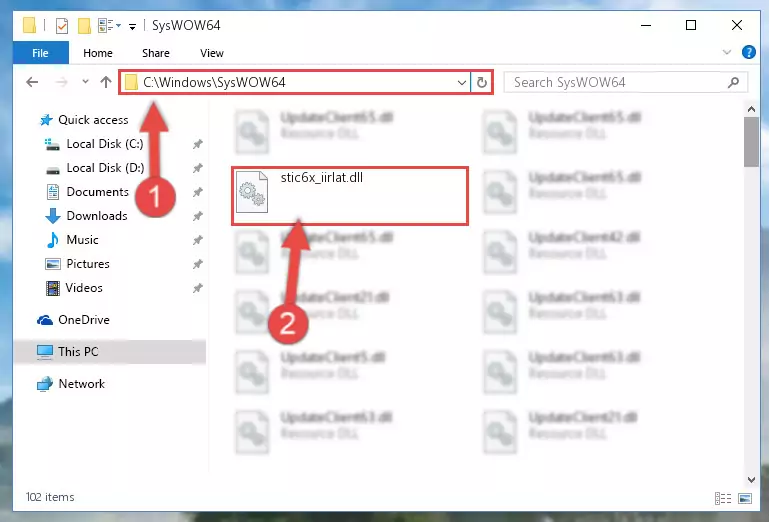Open the Help question mark icon
This screenshot has width=769, height=522.
748,52
